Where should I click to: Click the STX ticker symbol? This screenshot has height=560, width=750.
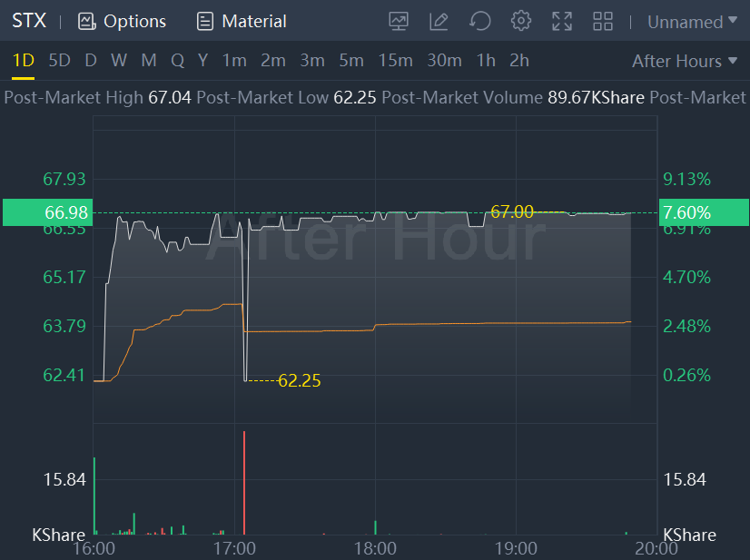(x=29, y=21)
